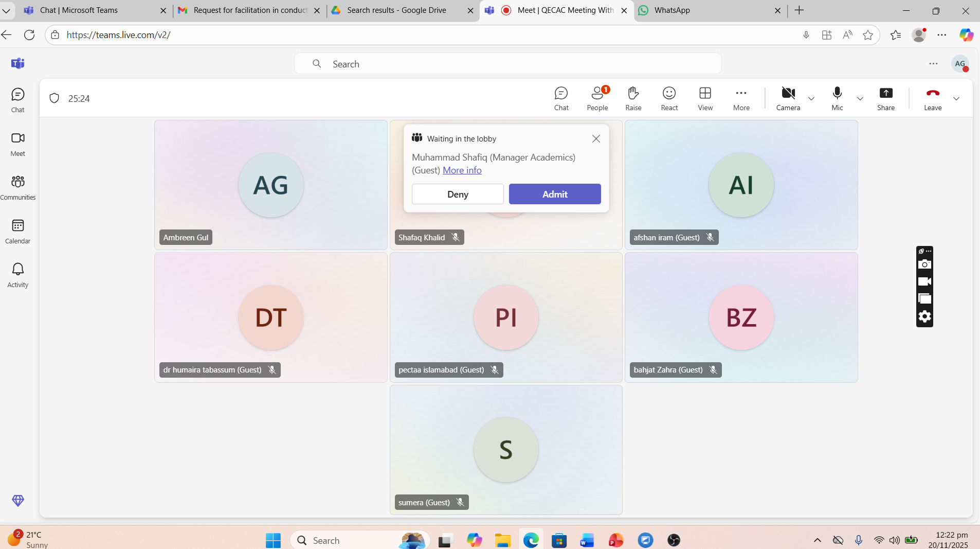This screenshot has width=980, height=549.
Task: Open the People participants panel
Action: pyautogui.click(x=597, y=98)
